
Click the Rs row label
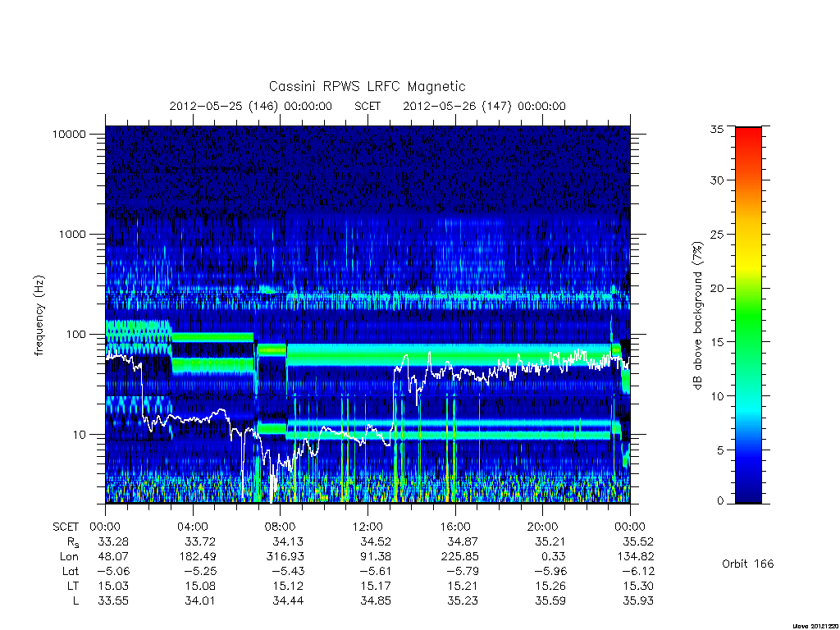pos(72,543)
